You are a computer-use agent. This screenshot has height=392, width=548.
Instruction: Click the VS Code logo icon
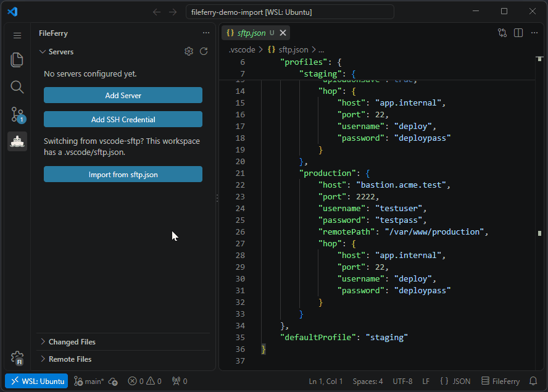click(12, 12)
